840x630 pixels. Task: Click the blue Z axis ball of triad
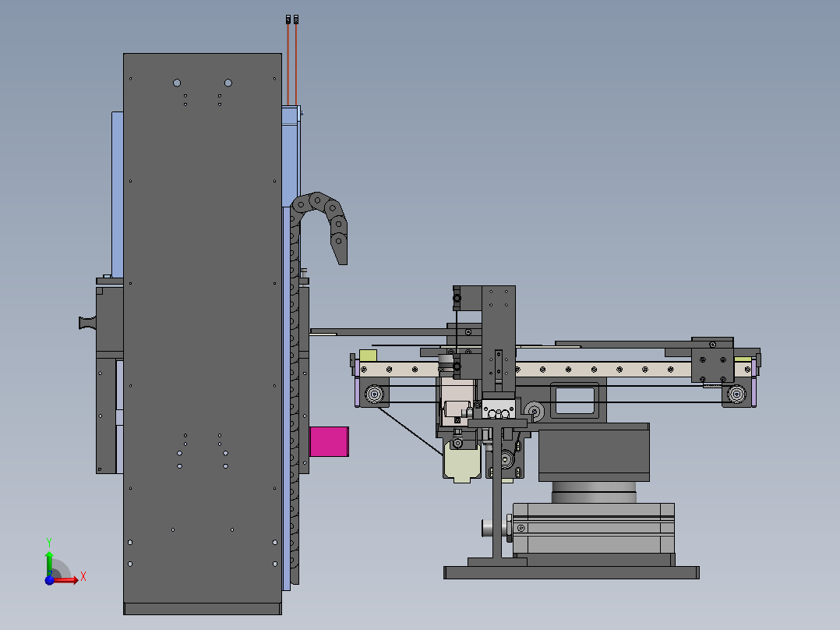pos(49,581)
